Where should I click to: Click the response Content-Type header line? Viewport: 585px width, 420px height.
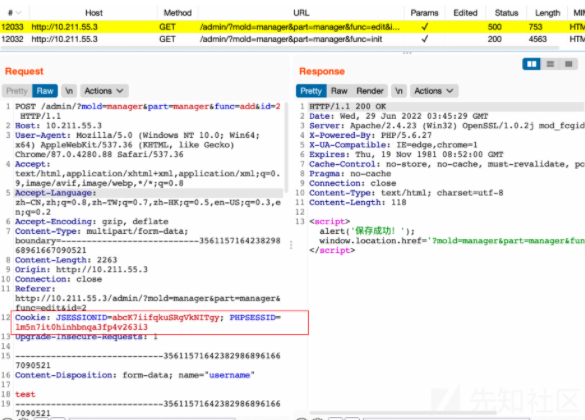click(406, 193)
